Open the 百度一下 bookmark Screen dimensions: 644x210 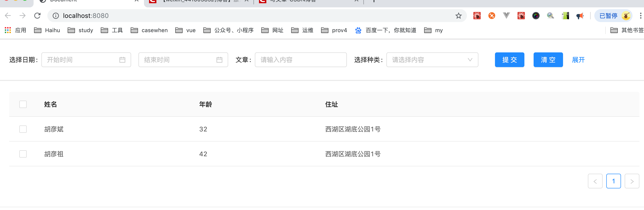point(385,30)
